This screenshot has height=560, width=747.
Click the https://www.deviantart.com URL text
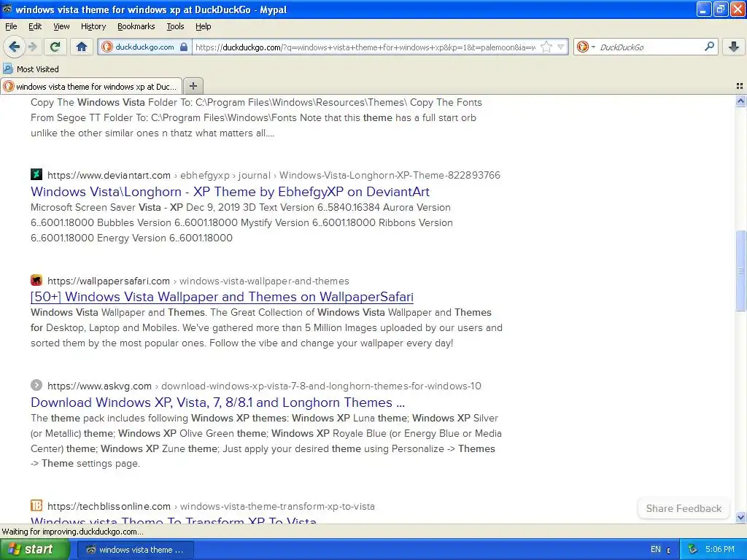click(109, 175)
